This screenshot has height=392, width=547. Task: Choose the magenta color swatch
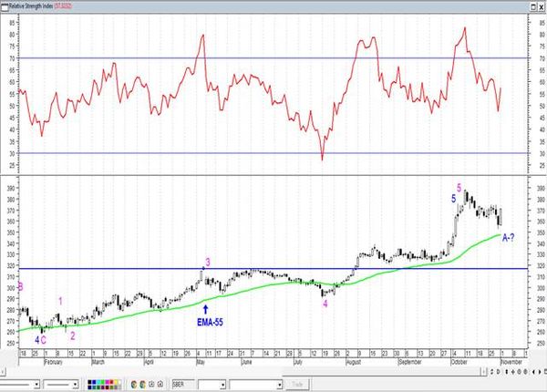tap(107, 382)
